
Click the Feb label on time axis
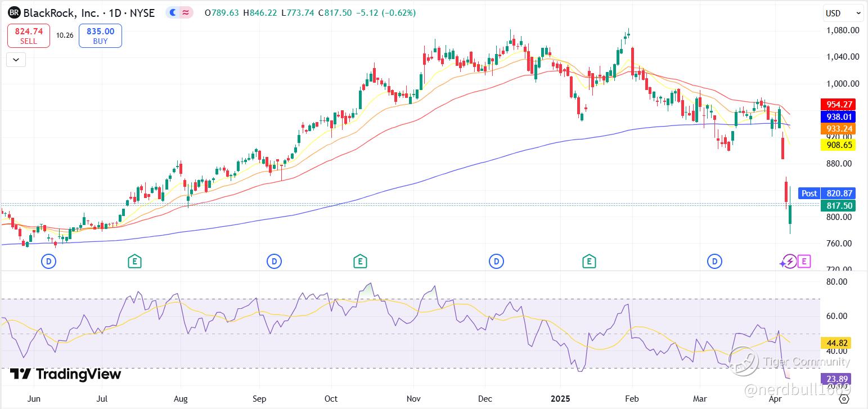632,399
